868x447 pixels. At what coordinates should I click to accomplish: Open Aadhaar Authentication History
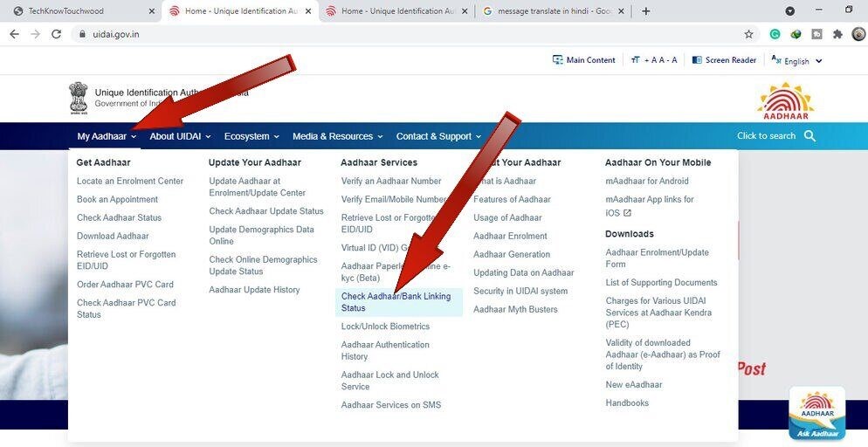(x=385, y=350)
